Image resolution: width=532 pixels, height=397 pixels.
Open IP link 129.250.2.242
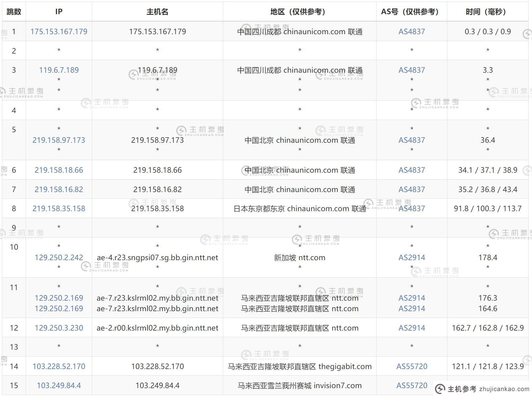click(59, 258)
